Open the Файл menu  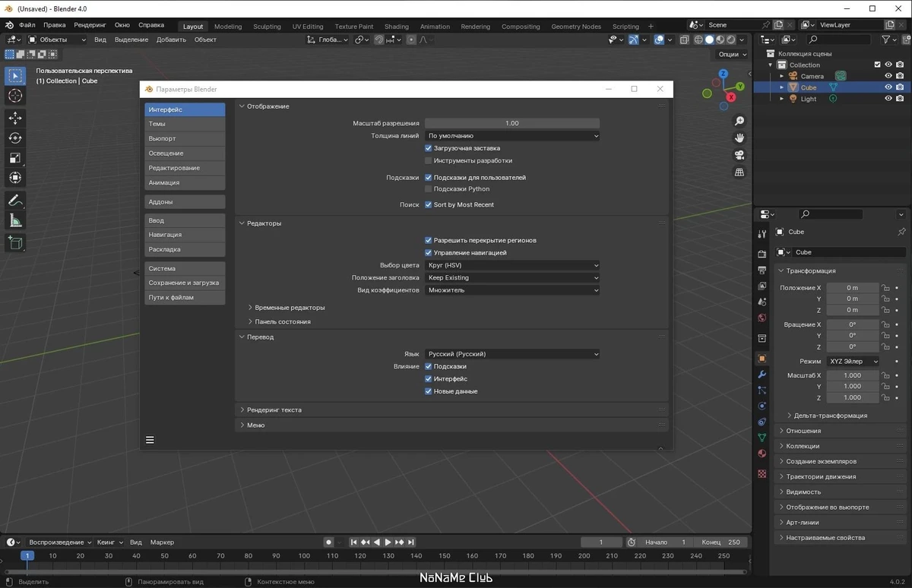27,25
